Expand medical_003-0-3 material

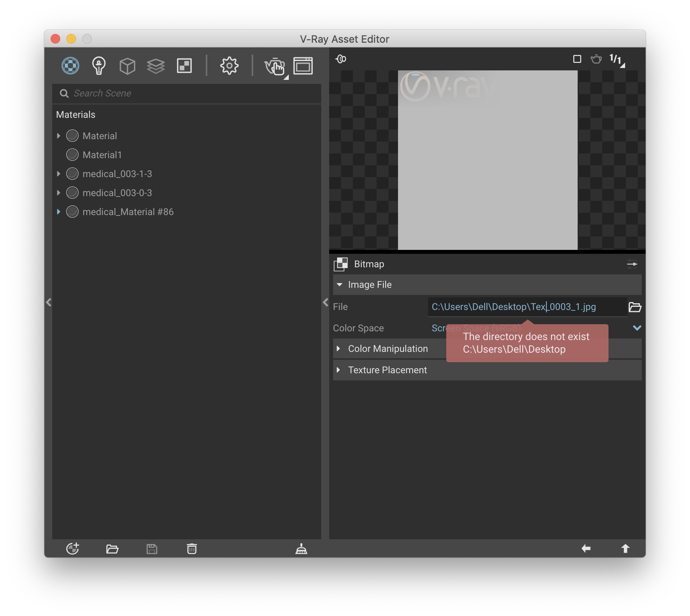coord(59,193)
